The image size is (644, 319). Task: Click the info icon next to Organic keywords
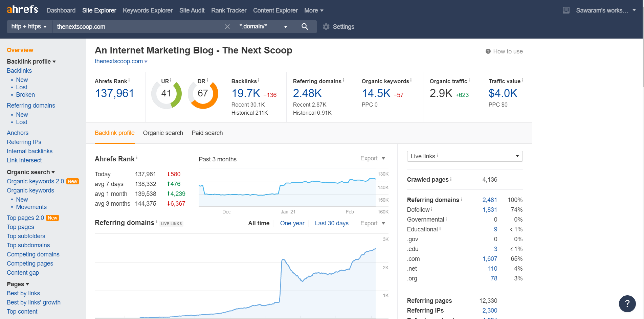pyautogui.click(x=411, y=80)
